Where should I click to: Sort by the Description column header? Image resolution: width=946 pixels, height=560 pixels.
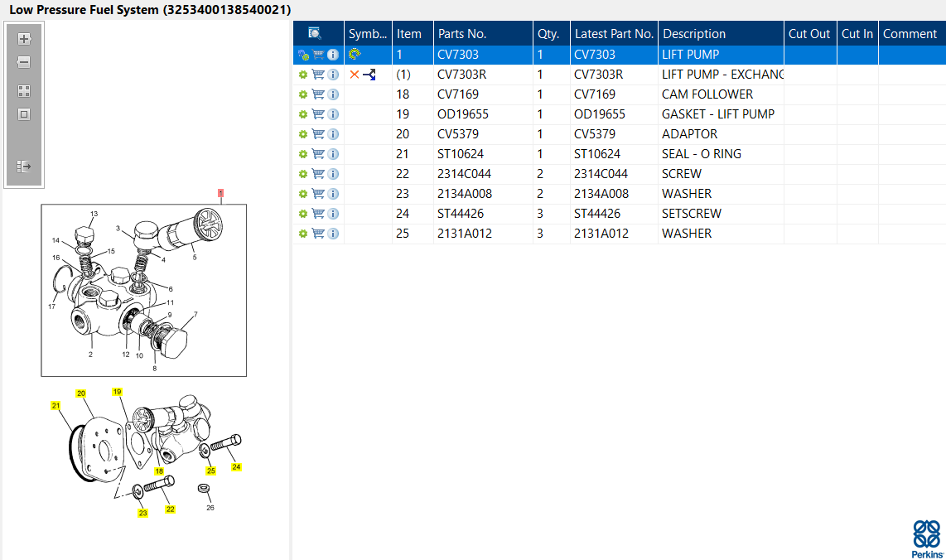pos(721,34)
